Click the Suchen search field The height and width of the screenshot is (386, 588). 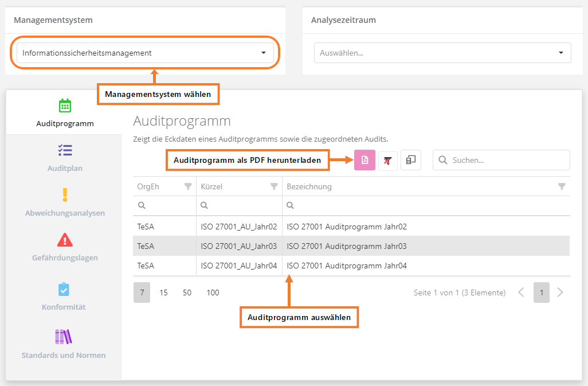[x=507, y=161]
